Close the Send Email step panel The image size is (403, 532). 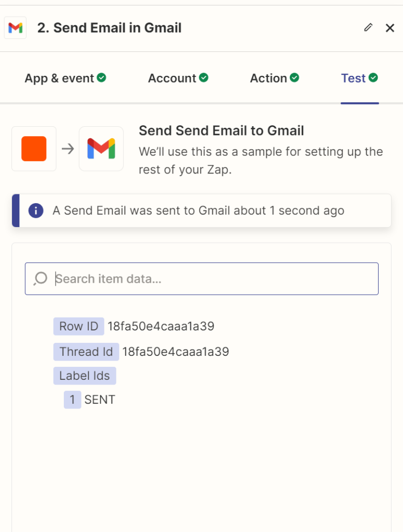(x=390, y=28)
